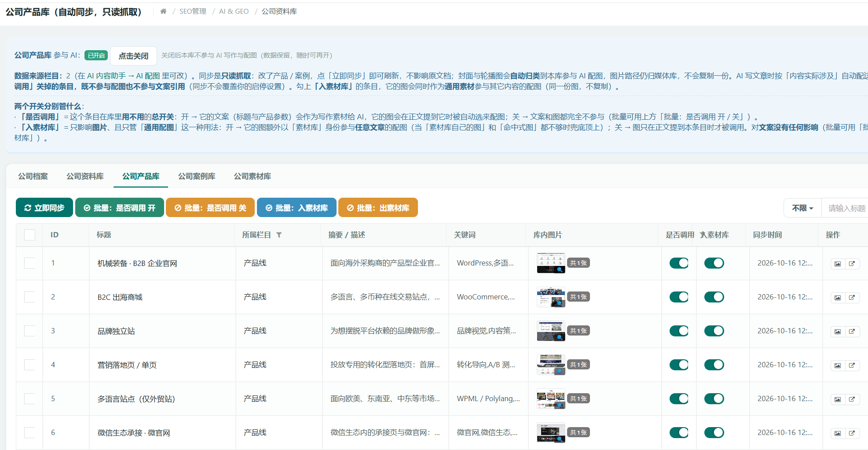Click the star icon in 入素材库 header

click(703, 235)
